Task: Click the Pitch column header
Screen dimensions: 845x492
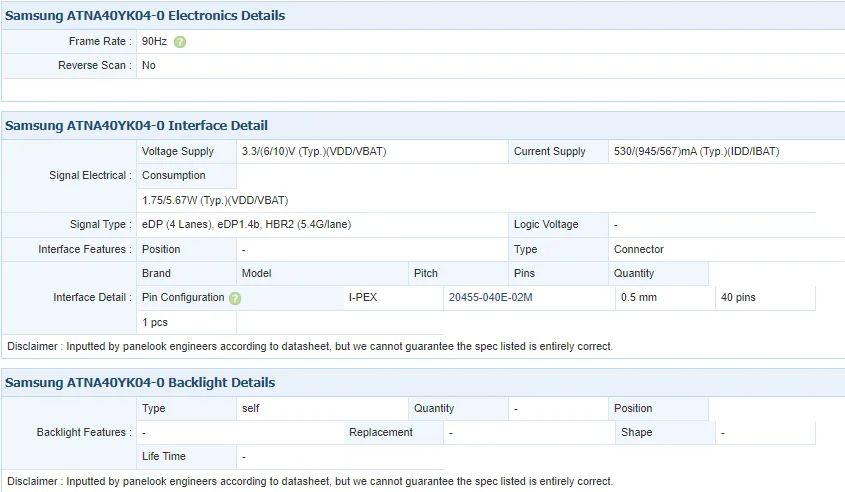Action: pos(459,273)
